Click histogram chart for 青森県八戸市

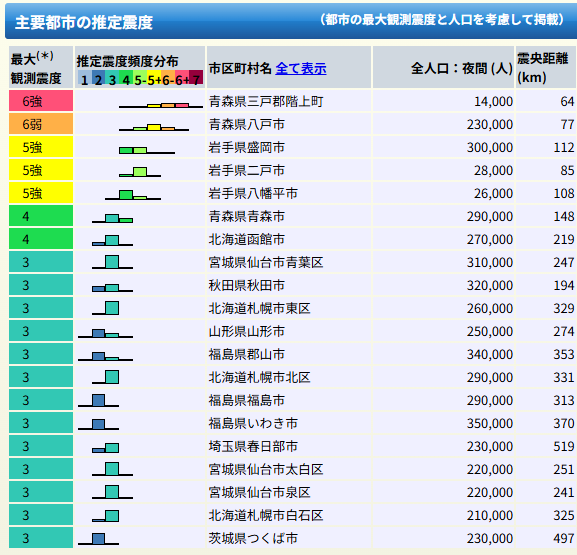154,127
